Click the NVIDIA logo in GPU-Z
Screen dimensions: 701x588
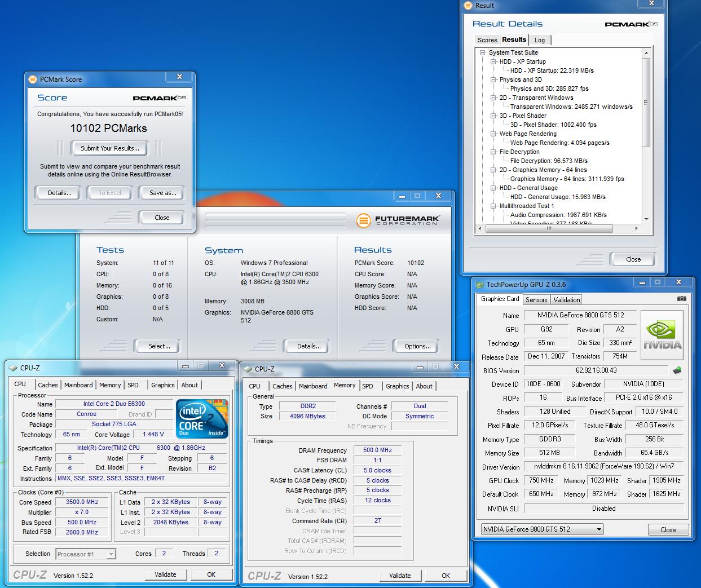click(662, 335)
